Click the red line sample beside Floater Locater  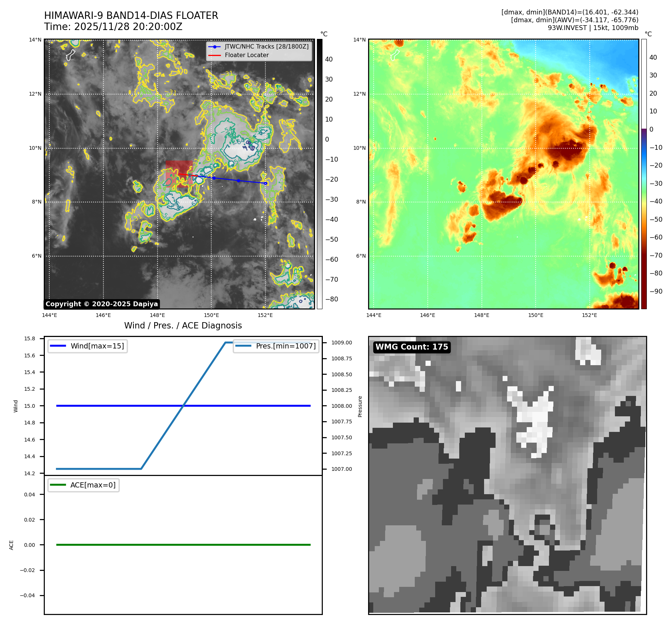(215, 55)
